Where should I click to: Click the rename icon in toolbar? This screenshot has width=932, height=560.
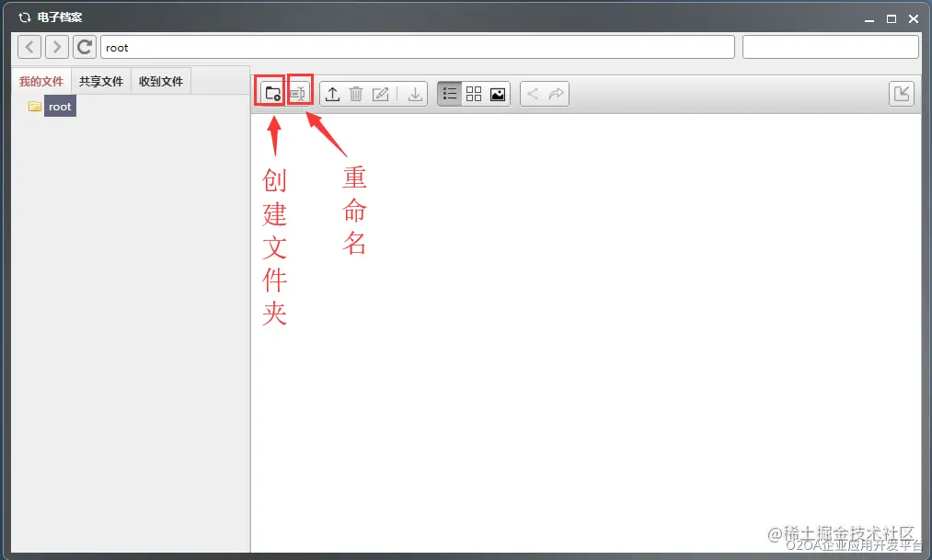[x=298, y=93]
